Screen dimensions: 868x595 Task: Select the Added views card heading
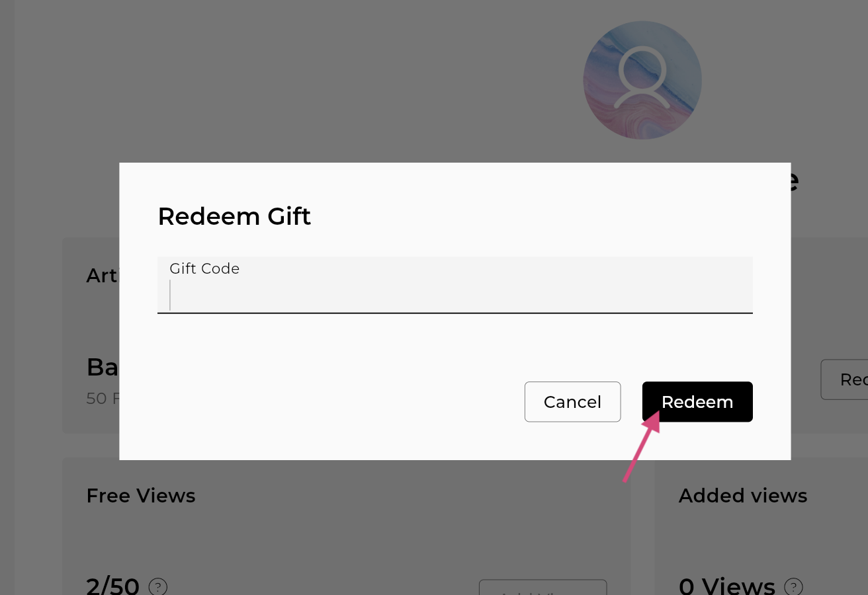tap(743, 496)
